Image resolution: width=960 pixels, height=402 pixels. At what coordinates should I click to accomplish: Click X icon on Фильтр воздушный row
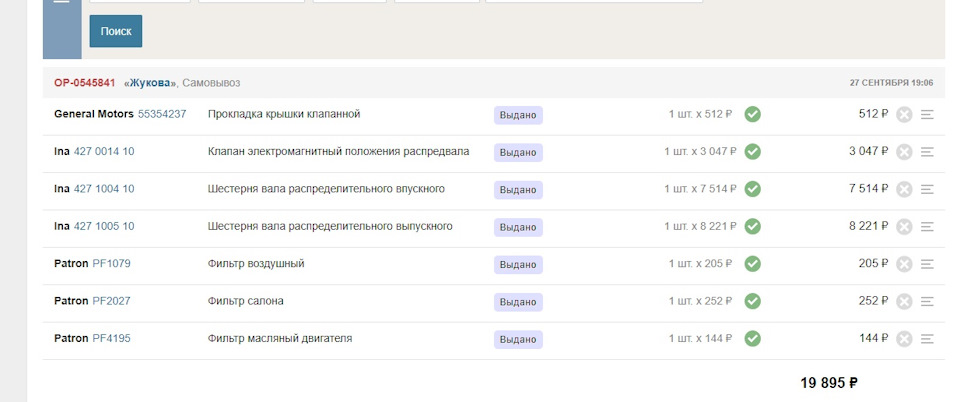(x=904, y=264)
